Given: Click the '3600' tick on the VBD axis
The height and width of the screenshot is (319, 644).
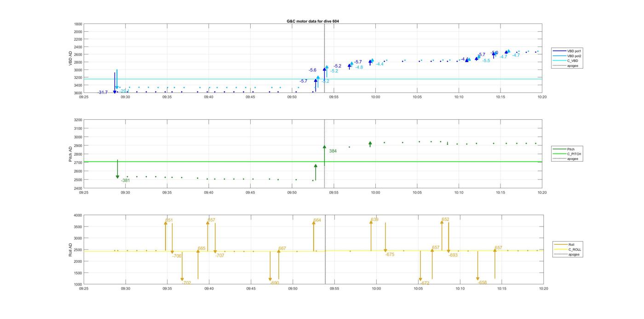Looking at the screenshot, I should pyautogui.click(x=78, y=93).
